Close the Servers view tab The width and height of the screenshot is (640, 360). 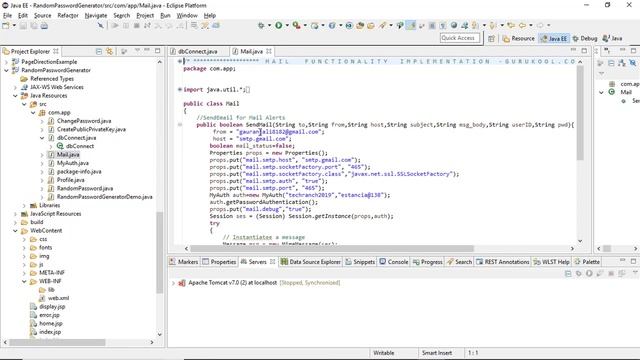[273, 262]
